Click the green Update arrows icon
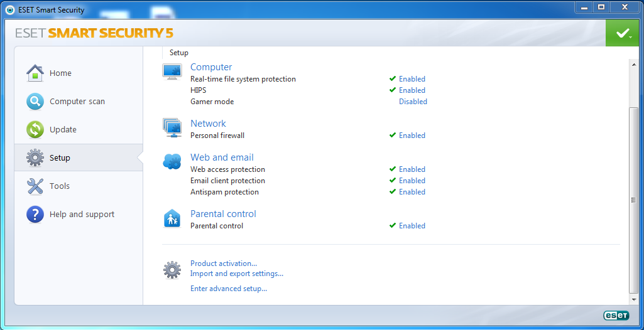Image resolution: width=644 pixels, height=330 pixels. [x=35, y=129]
